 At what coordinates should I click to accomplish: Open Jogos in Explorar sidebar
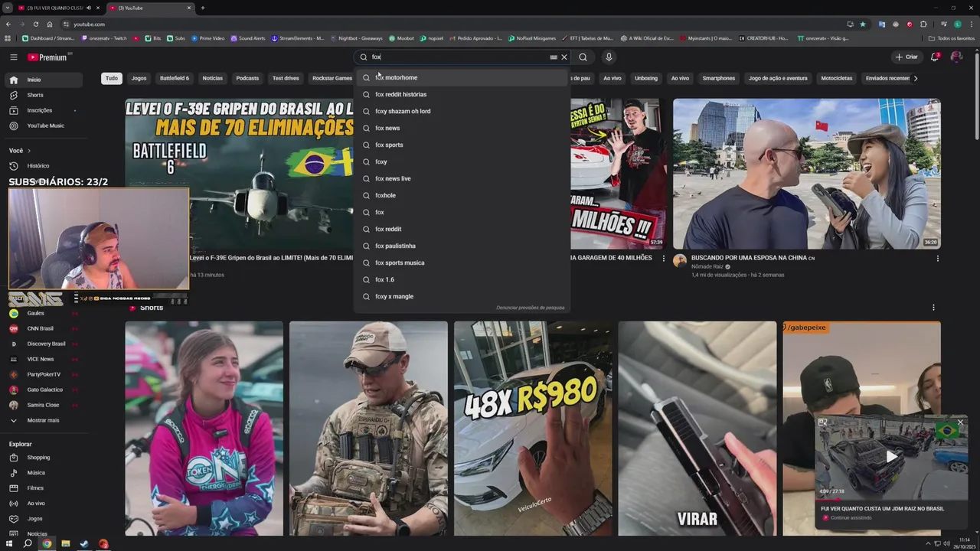click(x=43, y=519)
